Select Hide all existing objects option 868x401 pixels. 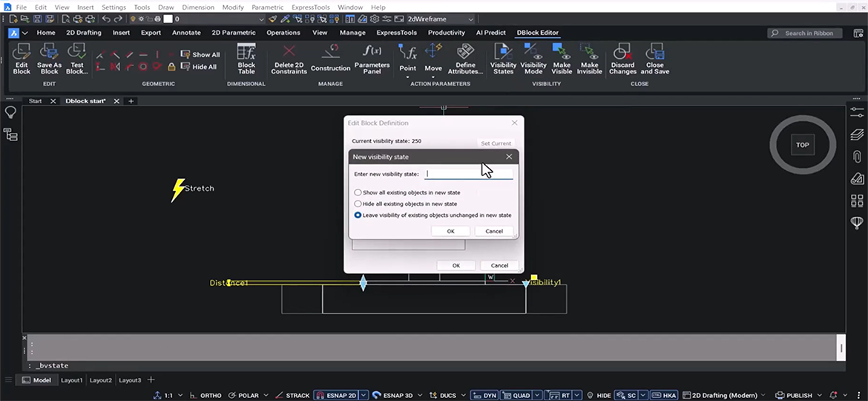358,203
